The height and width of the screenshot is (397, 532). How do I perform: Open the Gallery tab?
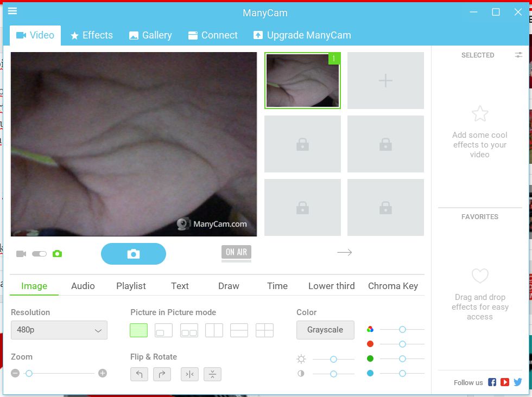150,35
